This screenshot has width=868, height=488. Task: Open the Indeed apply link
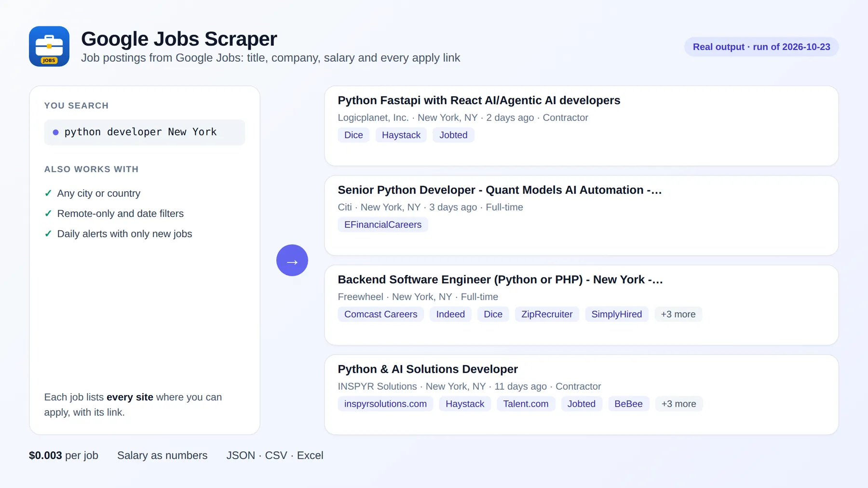450,314
